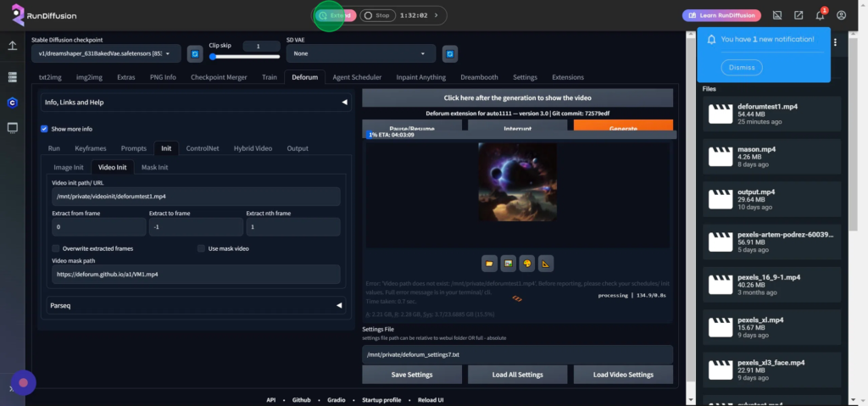Open the user account icon
The image size is (868, 406).
(x=841, y=15)
